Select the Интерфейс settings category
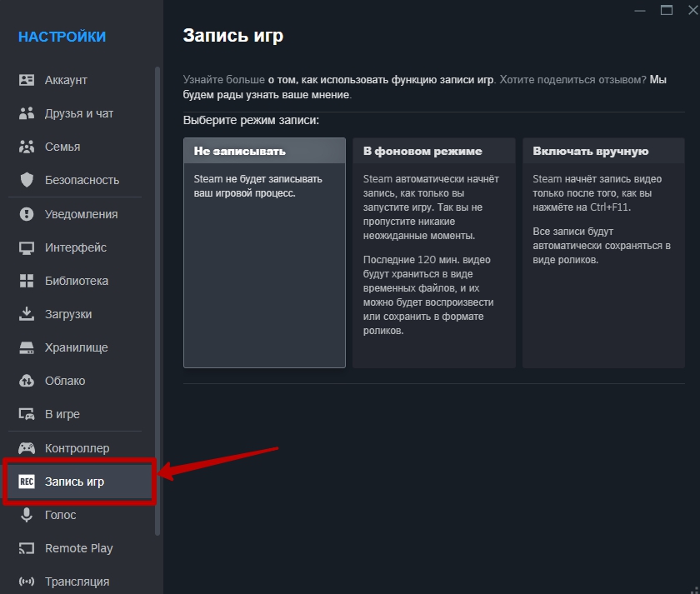The height and width of the screenshot is (594, 700). click(75, 247)
